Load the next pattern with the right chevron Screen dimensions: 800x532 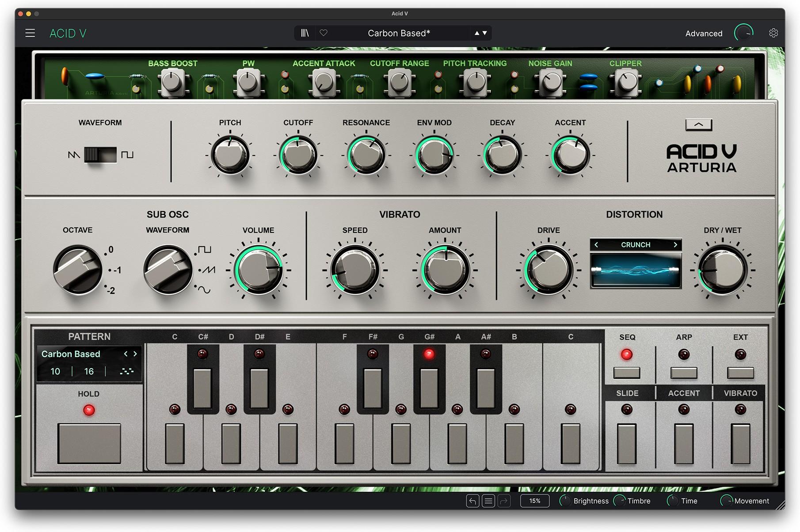[136, 353]
